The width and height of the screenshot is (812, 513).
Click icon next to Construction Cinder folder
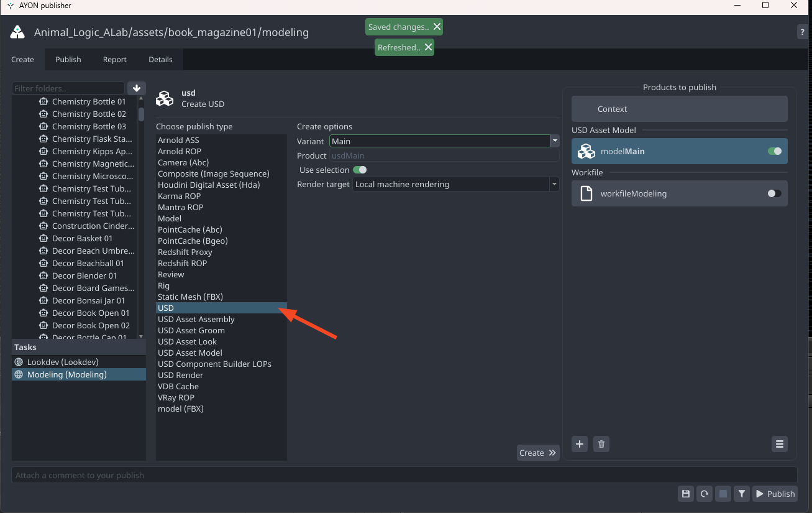(43, 226)
